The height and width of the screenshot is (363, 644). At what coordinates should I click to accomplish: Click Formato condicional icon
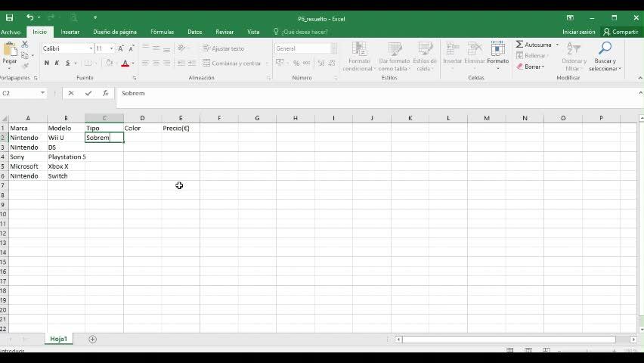click(359, 49)
